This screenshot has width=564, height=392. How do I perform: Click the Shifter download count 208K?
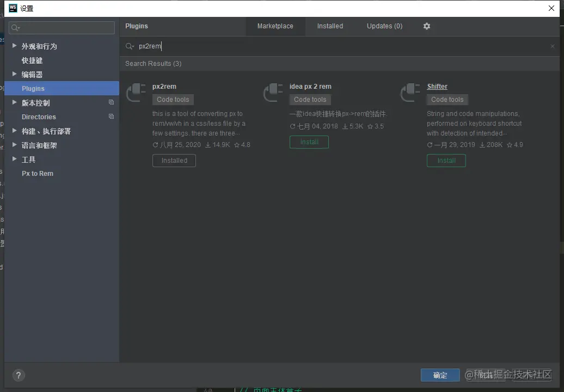[491, 145]
